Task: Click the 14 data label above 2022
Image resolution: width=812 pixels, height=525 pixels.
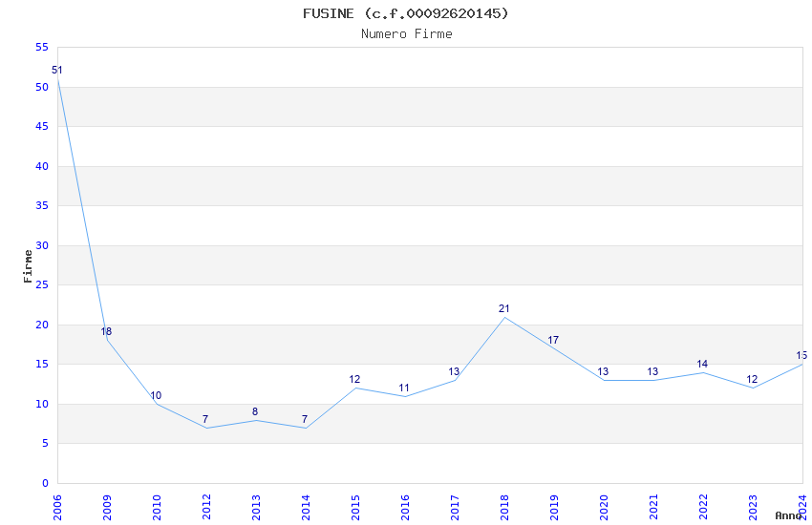Action: (702, 364)
